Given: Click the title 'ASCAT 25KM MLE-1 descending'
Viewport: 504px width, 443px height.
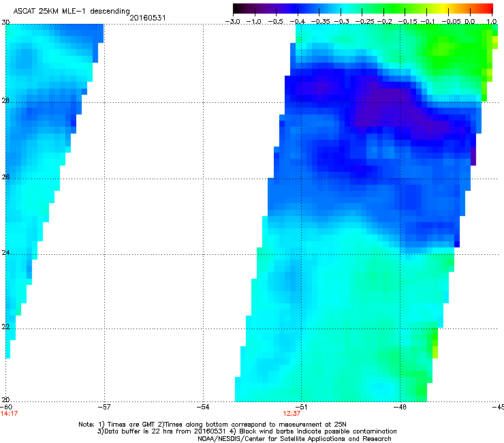Looking at the screenshot, I should point(72,12).
